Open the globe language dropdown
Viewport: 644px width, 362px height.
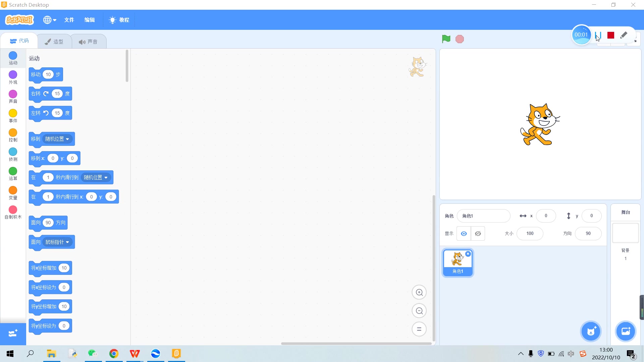point(49,20)
